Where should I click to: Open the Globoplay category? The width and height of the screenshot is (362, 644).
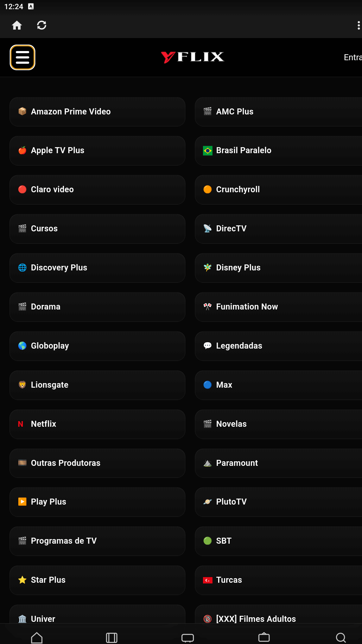click(x=97, y=346)
